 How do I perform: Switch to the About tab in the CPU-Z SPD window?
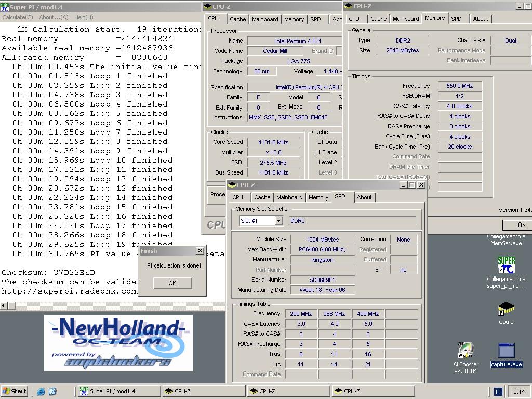point(364,197)
